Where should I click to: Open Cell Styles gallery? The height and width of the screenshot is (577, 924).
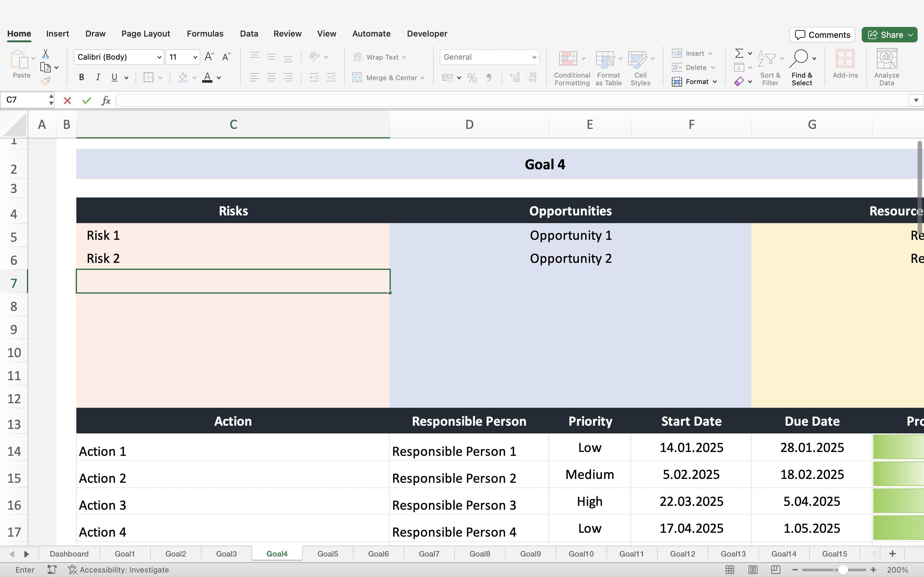tap(639, 68)
